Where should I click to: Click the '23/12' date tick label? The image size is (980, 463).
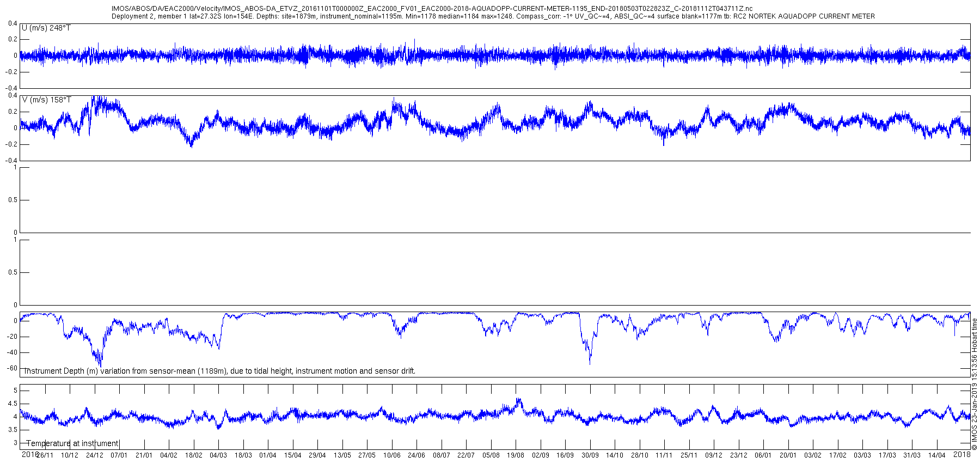point(739,455)
